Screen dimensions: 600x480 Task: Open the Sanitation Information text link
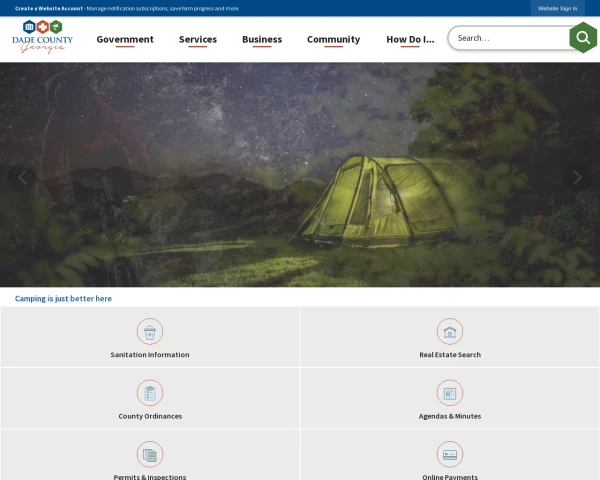click(150, 355)
